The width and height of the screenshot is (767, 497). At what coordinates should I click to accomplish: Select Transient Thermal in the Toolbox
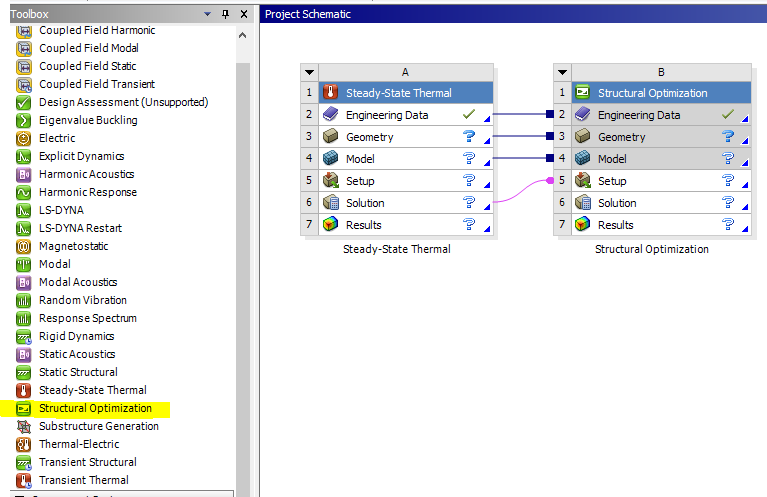(83, 480)
